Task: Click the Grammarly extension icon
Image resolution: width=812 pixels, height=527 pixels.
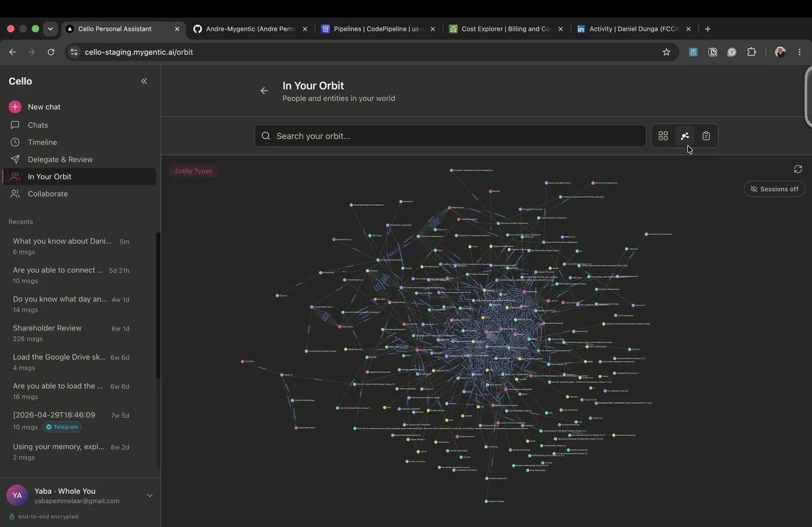Action: pos(732,52)
